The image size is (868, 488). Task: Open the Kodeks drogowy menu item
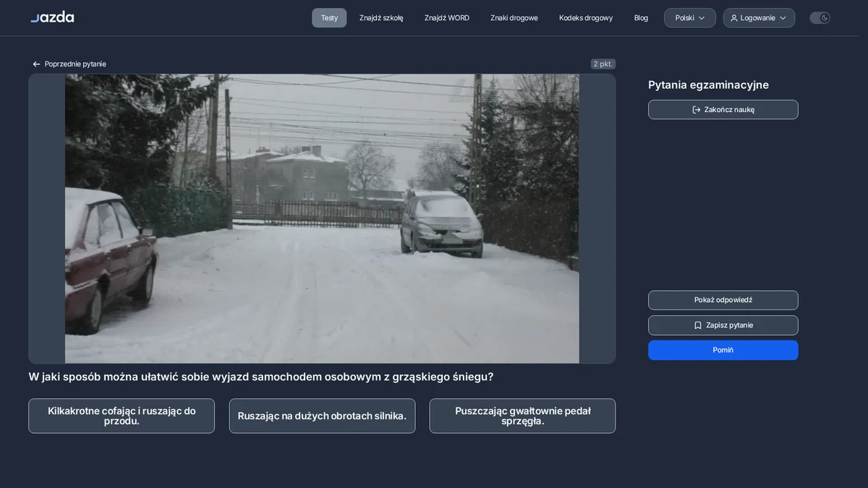coord(586,18)
